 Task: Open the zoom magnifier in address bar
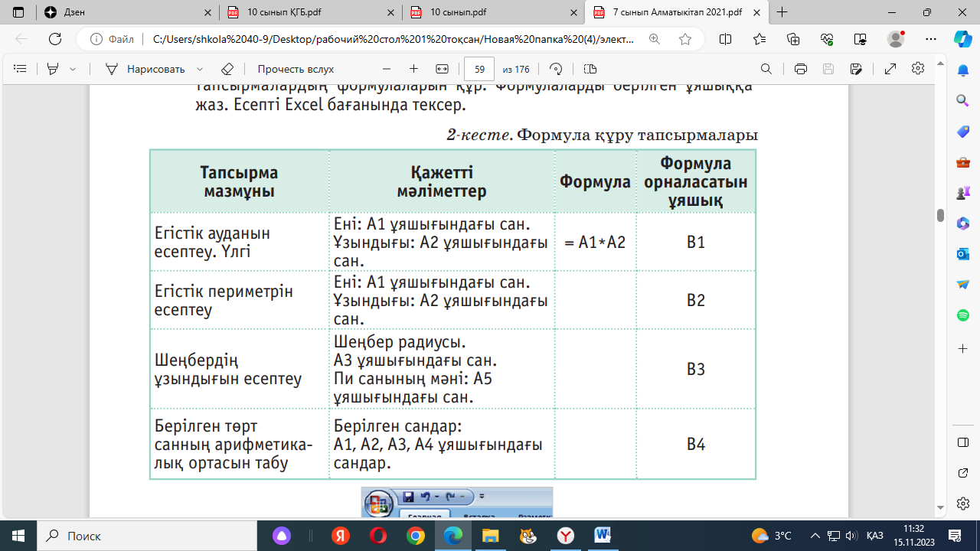pos(655,39)
